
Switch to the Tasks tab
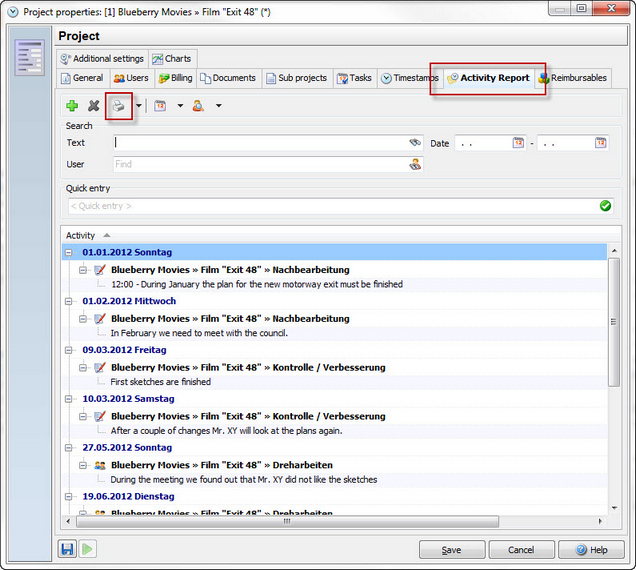pyautogui.click(x=355, y=78)
